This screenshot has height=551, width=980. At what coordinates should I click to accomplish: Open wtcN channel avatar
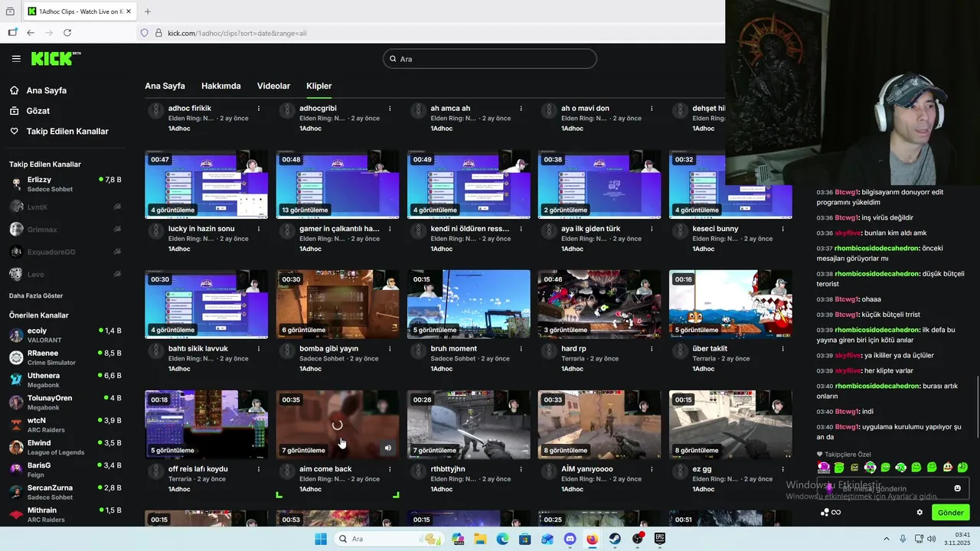[16, 425]
